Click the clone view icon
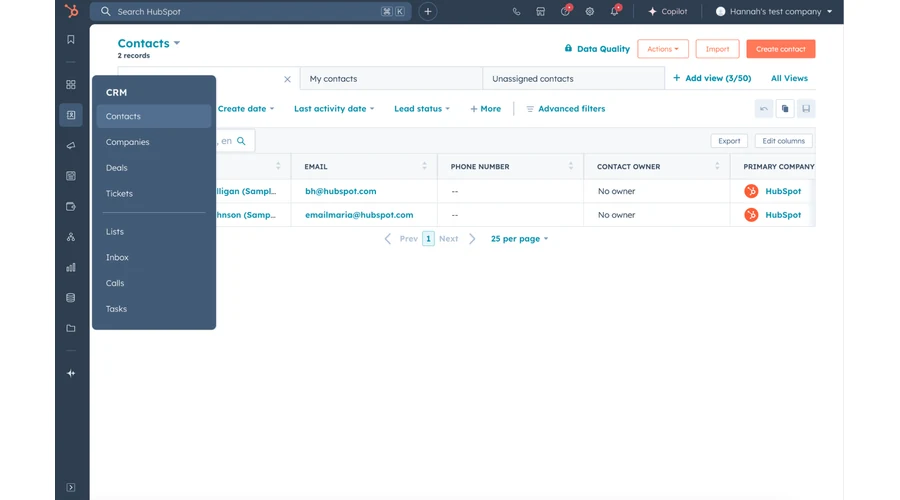Viewport: 900px width, 500px height. [x=785, y=108]
